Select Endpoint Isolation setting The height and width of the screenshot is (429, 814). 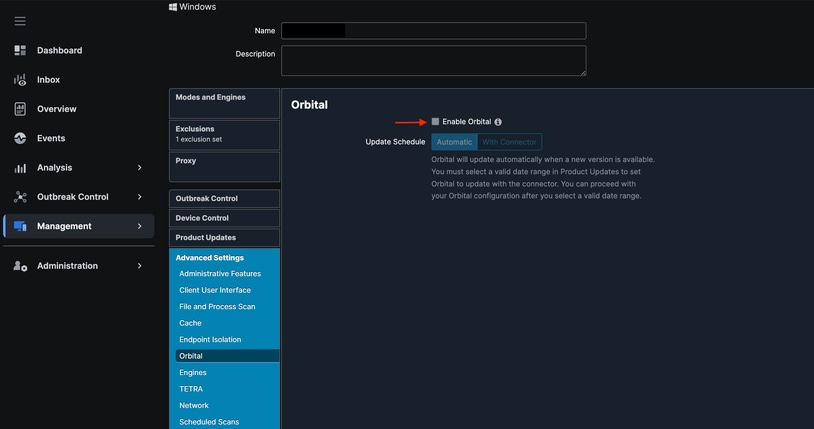[210, 340]
